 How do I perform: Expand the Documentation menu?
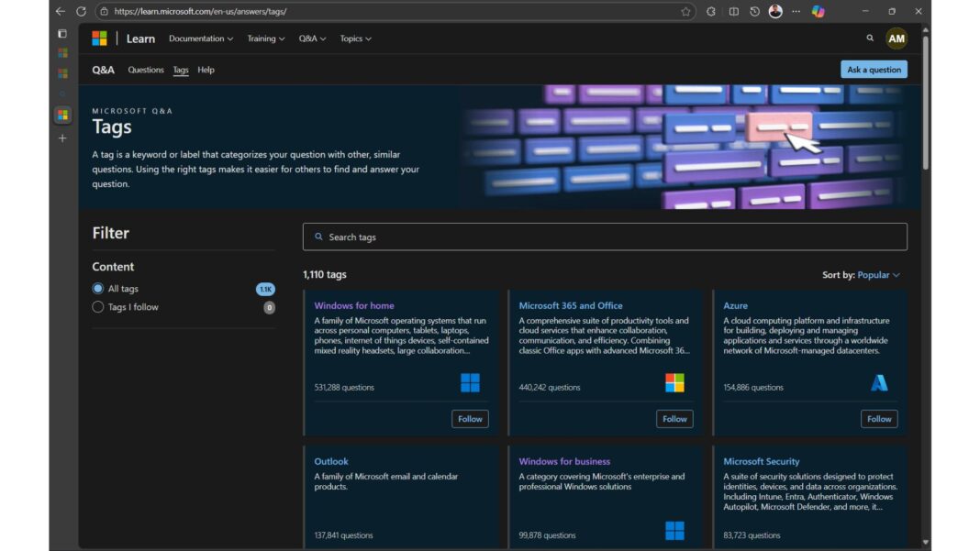(x=201, y=39)
